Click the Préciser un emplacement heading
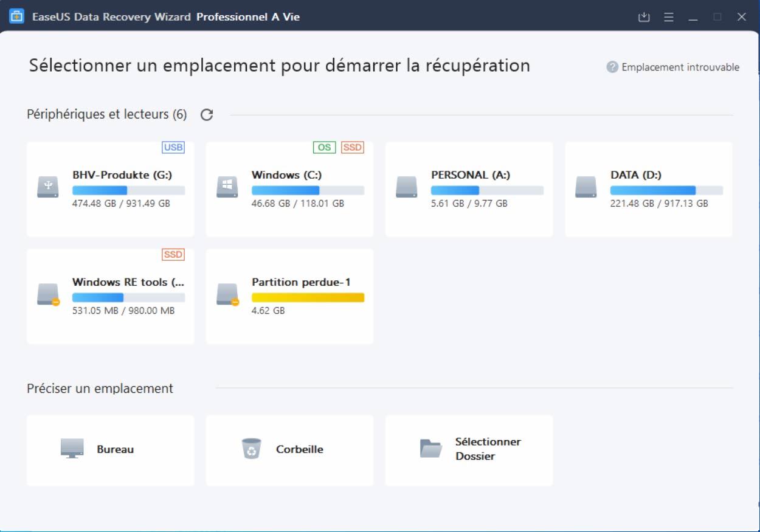The width and height of the screenshot is (760, 532). coord(100,389)
